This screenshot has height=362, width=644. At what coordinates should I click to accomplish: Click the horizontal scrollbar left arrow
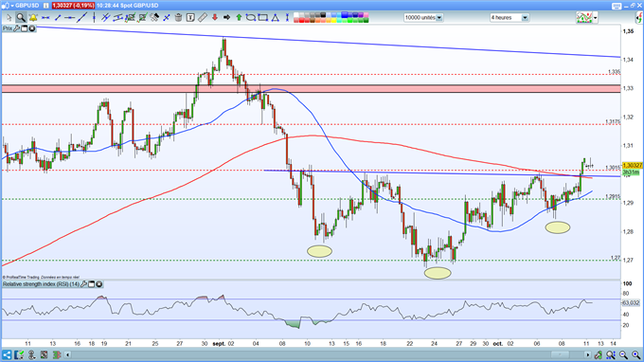[x=68, y=355]
